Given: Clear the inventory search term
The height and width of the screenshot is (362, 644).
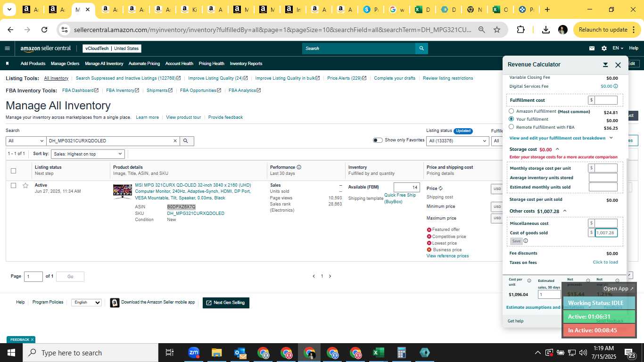Looking at the screenshot, I should [x=175, y=141].
